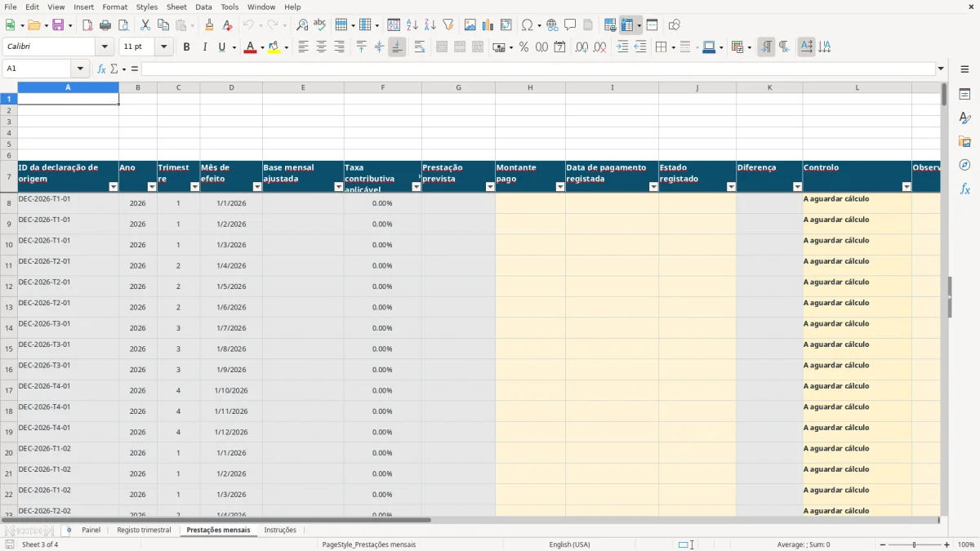Open the font name dropdown list
The width and height of the screenshot is (980, 551).
[105, 47]
